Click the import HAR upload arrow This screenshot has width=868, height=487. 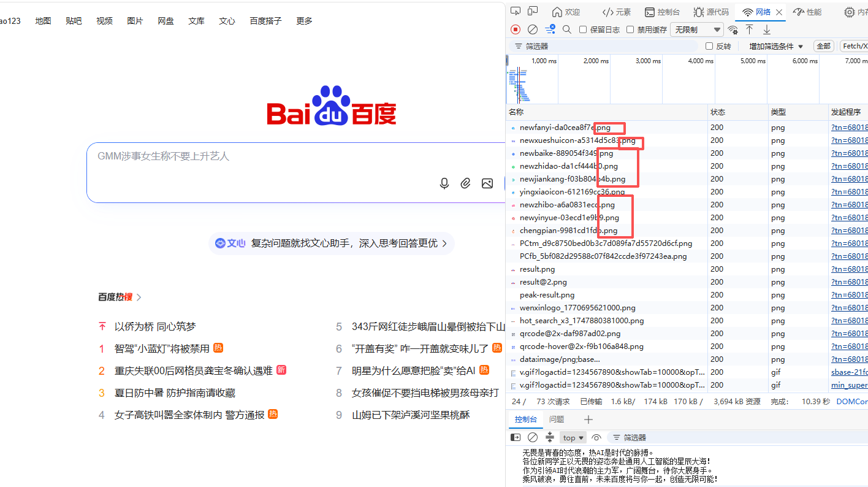(x=749, y=29)
